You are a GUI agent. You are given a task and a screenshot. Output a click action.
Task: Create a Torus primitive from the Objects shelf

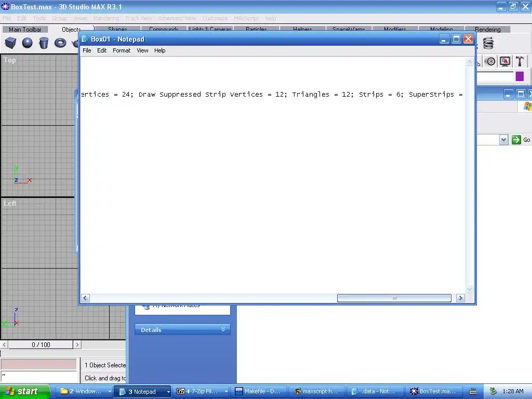tap(60, 43)
